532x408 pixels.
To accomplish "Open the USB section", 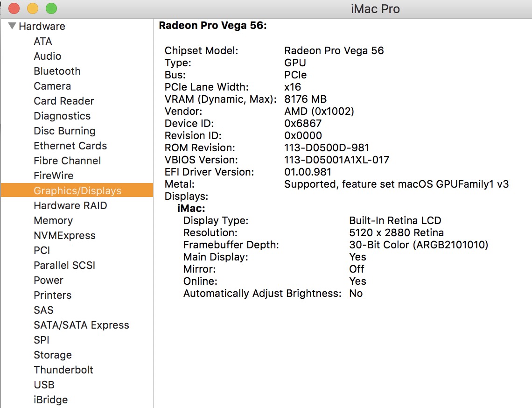I will pos(44,385).
